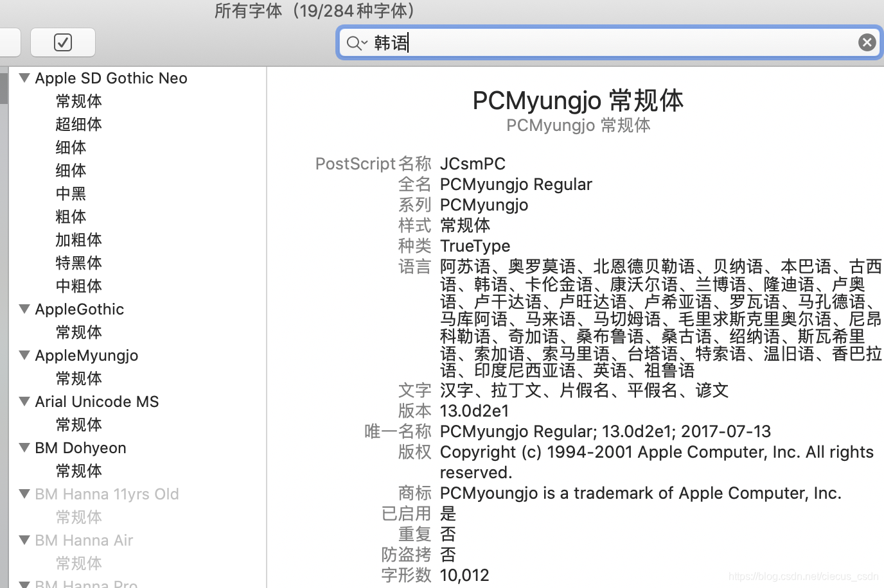
Task: Select the BM Hanna 11yrs Old family
Action: 107,494
